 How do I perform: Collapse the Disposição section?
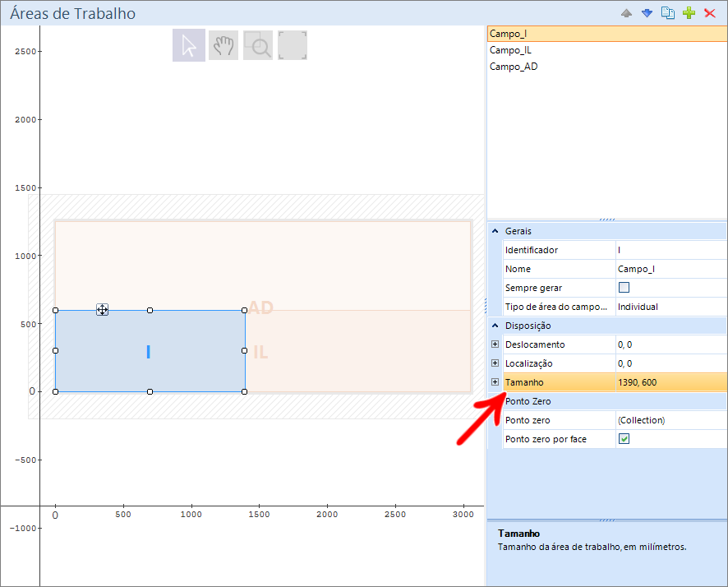coord(495,326)
